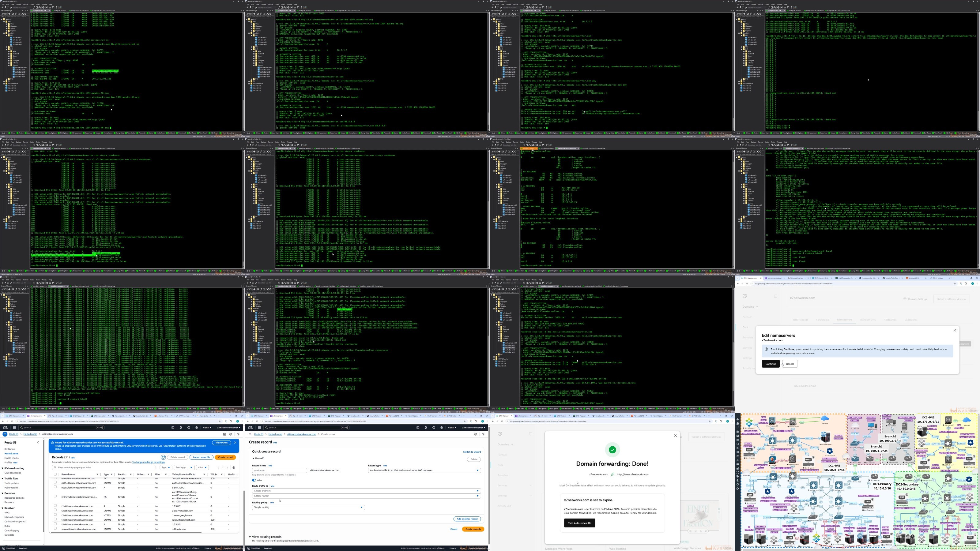Check the t4.ultimatenetworkwarrior.com record

tap(55, 519)
